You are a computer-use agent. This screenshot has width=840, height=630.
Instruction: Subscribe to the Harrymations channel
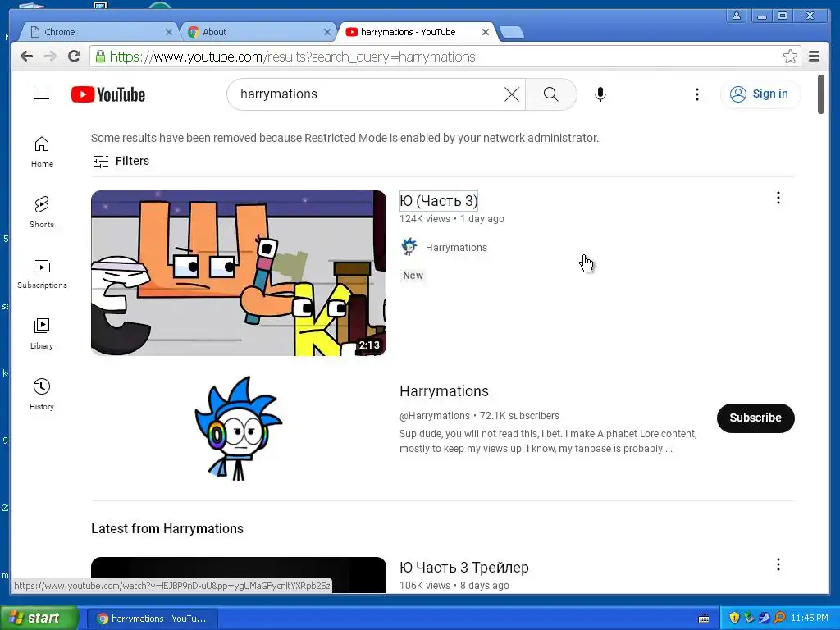[x=756, y=418]
